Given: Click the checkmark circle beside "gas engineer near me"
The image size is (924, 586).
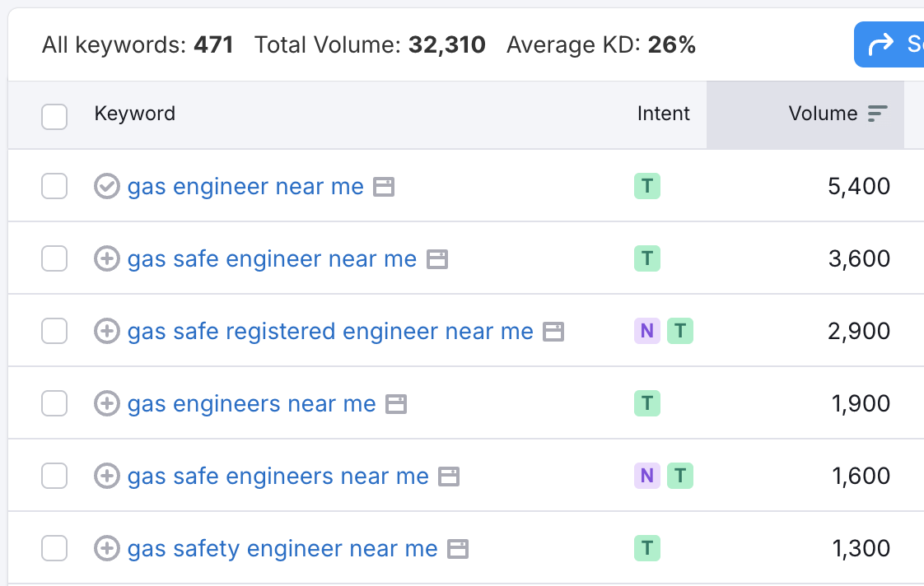Looking at the screenshot, I should 106,186.
